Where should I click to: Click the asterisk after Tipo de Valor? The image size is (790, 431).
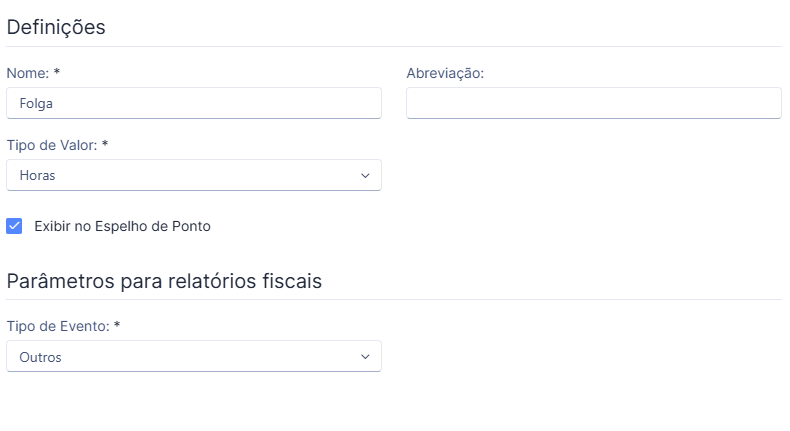(x=105, y=144)
